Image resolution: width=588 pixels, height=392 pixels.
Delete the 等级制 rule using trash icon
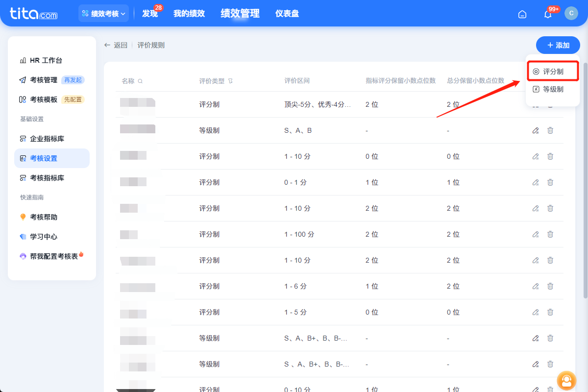550,130
